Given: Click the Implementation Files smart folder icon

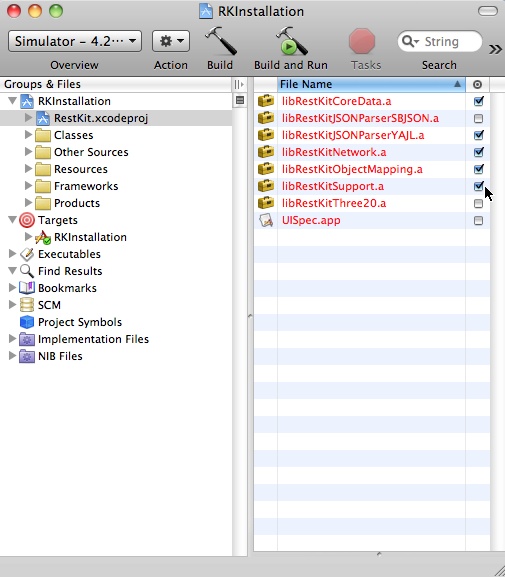Looking at the screenshot, I should (27, 339).
